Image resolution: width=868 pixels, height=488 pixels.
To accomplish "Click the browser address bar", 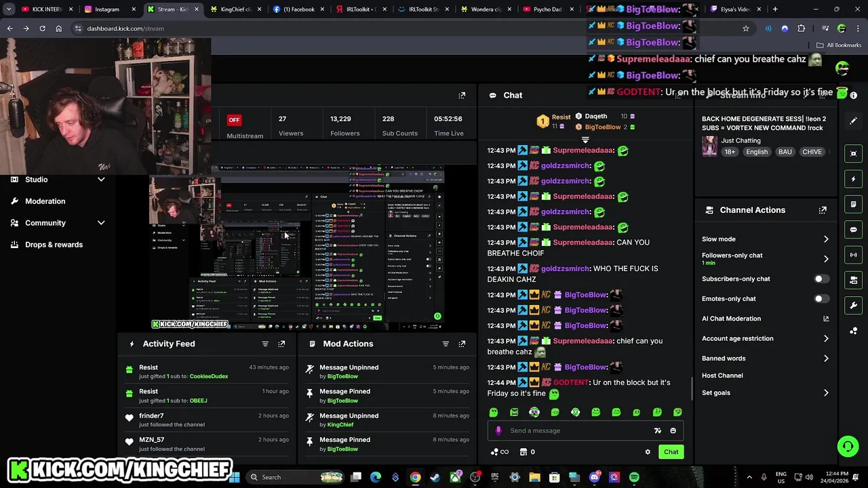I will (x=407, y=28).
